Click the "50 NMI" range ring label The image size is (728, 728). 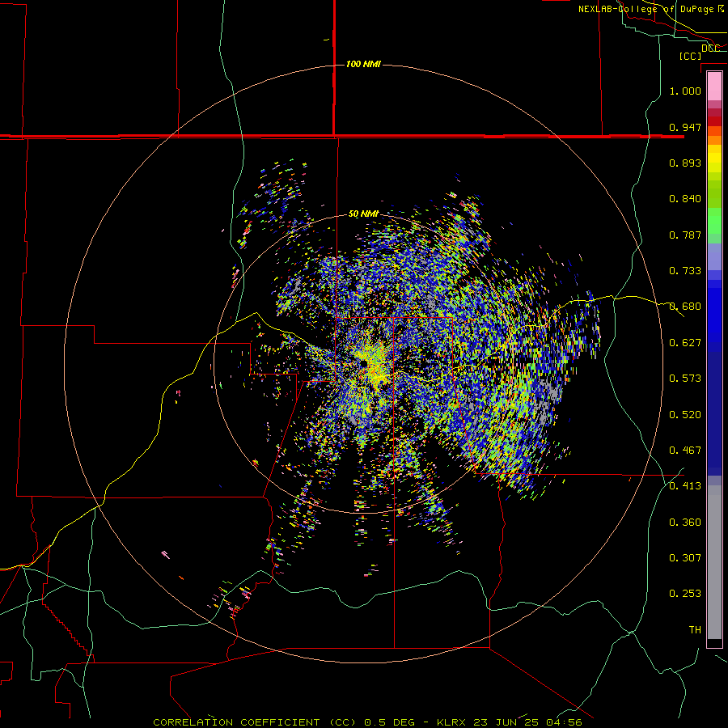tap(363, 214)
